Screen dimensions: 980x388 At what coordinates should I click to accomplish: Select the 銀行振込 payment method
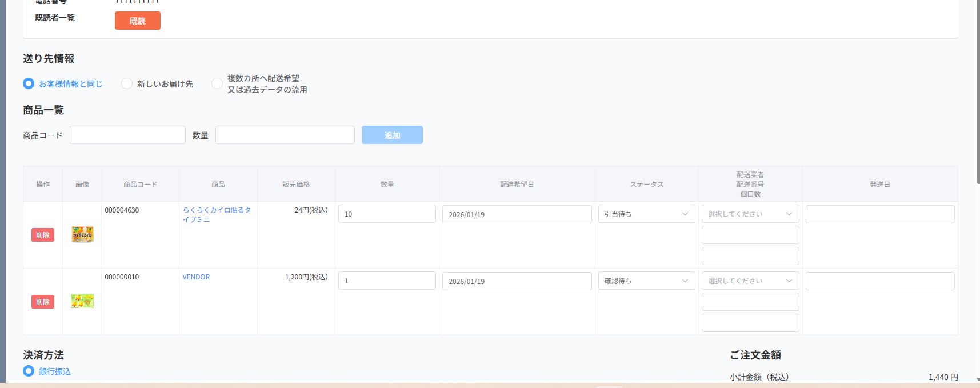(29, 371)
